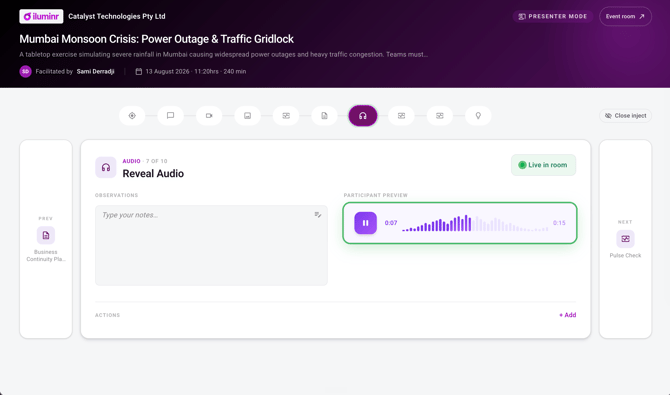The image size is (670, 395).
Task: Click the Reveal Audio heading
Action: (153, 174)
